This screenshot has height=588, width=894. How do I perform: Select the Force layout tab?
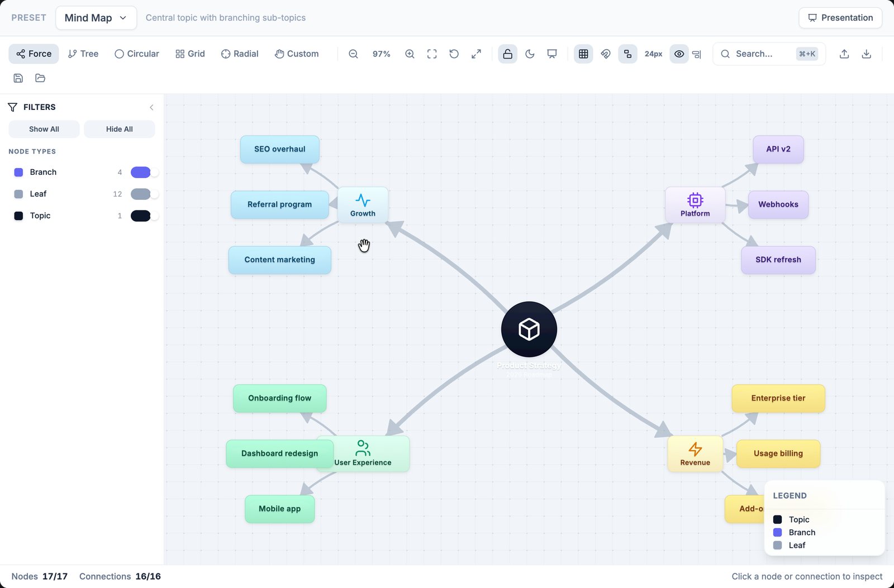pos(34,54)
